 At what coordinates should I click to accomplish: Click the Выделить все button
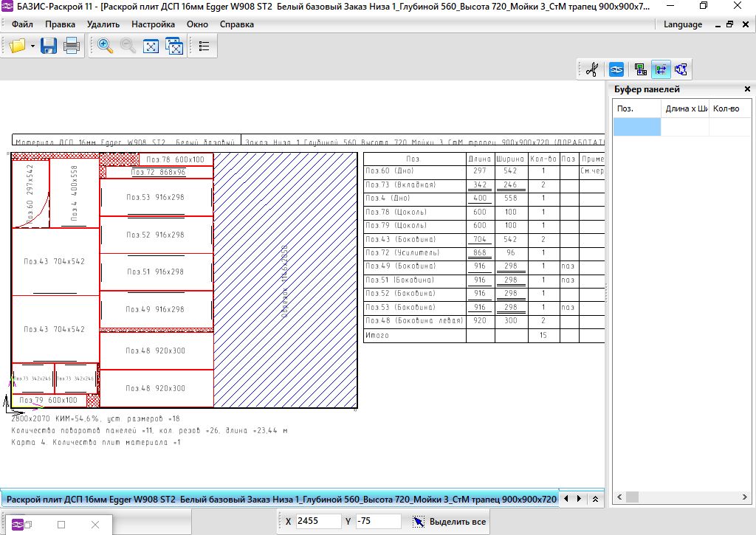tap(450, 522)
